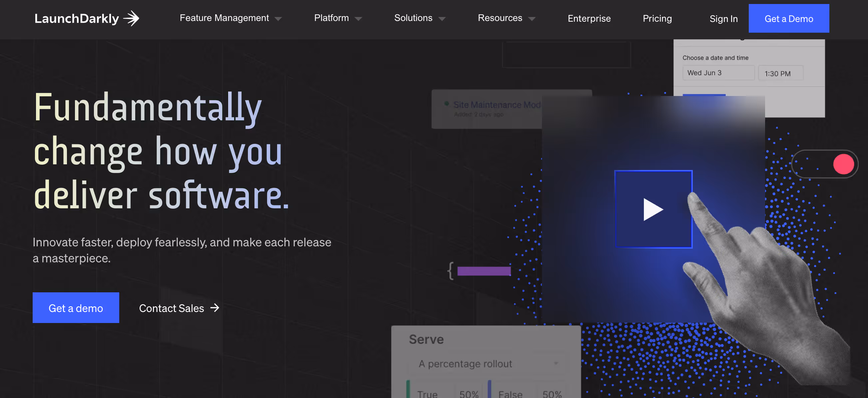Expand the Solutions dropdown arrow
This screenshot has width=868, height=398.
pos(442,19)
